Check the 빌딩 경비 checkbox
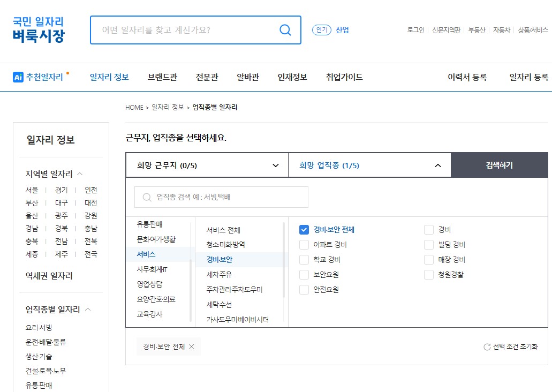The height and width of the screenshot is (392, 552). [429, 244]
